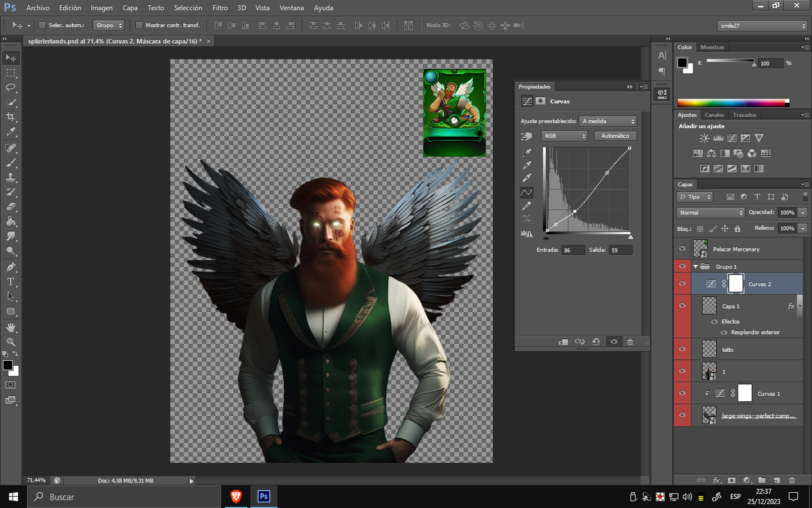
Task: Select the Paint Bucket tool
Action: pos(11,222)
